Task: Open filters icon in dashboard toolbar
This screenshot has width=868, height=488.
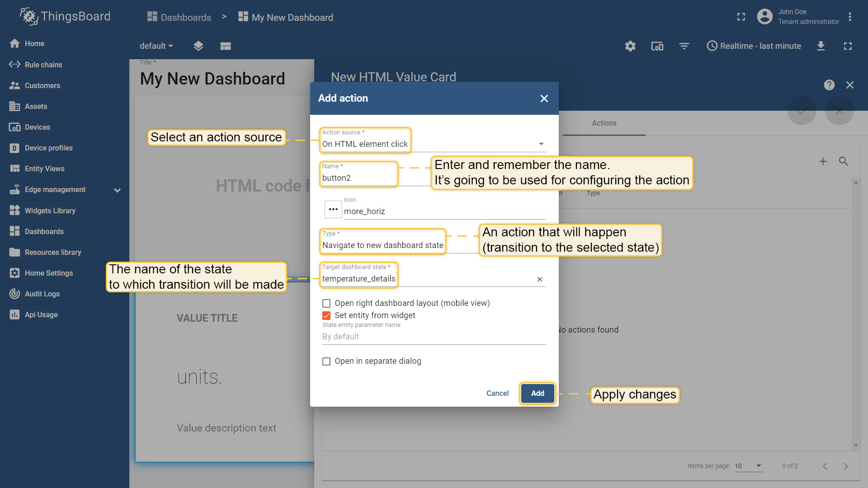Action: 684,46
